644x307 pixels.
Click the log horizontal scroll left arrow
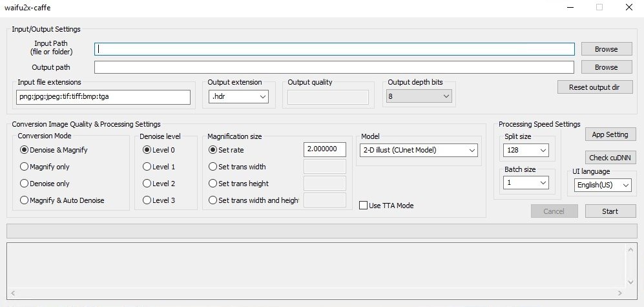click(x=13, y=293)
